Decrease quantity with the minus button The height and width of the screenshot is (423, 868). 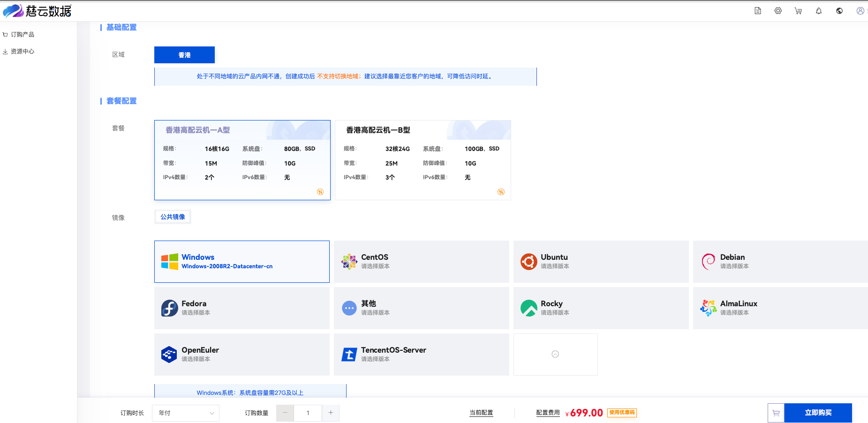point(285,413)
